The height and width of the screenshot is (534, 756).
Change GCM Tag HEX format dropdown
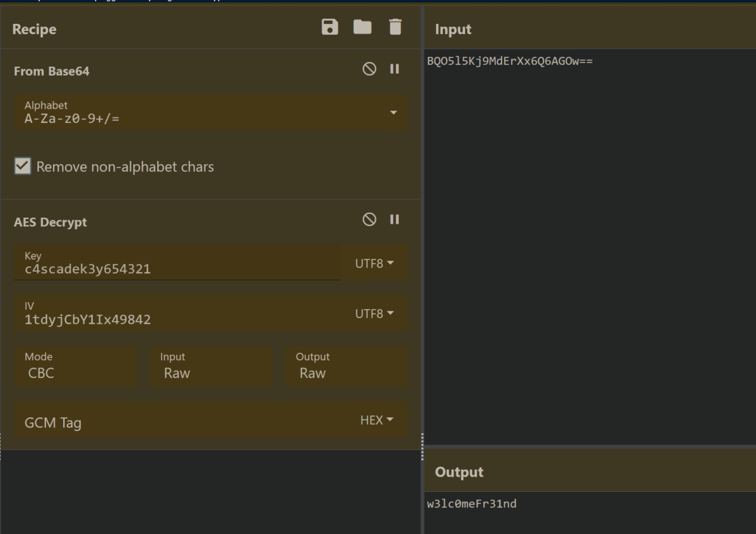(377, 420)
